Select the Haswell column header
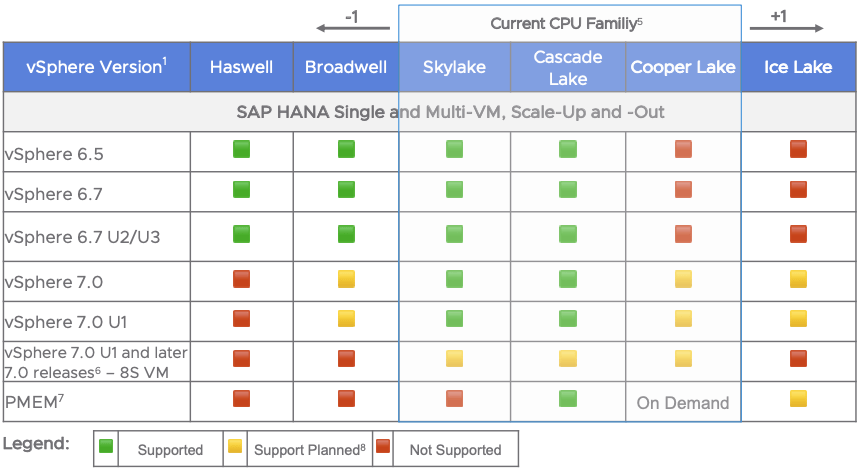Viewport: 861px width, 471px height. point(241,67)
